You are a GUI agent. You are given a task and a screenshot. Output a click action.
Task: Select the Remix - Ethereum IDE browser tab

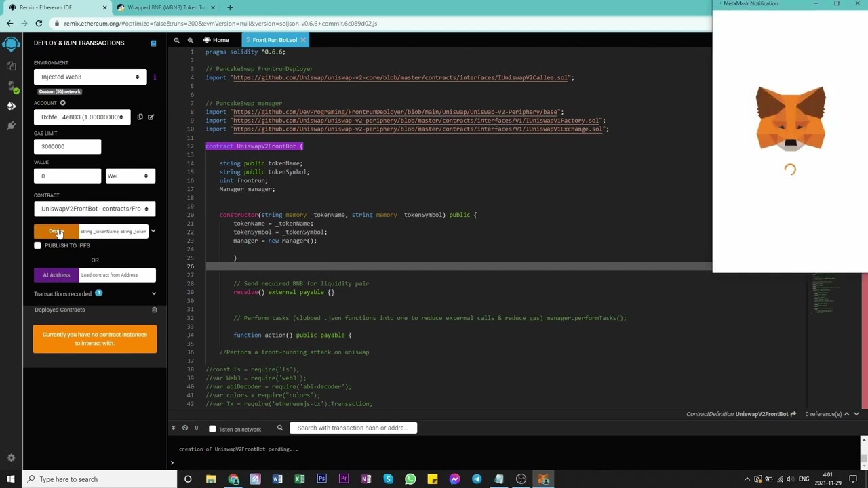point(57,7)
